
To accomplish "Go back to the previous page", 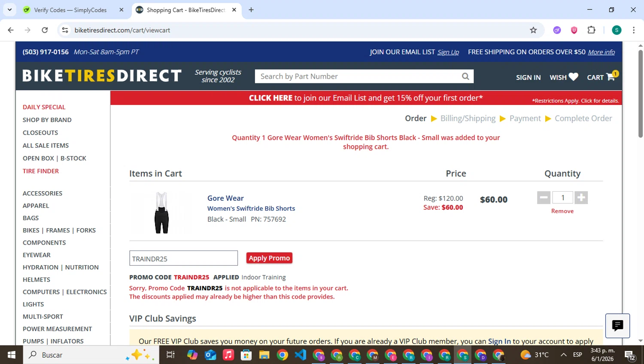I will 11,30.
